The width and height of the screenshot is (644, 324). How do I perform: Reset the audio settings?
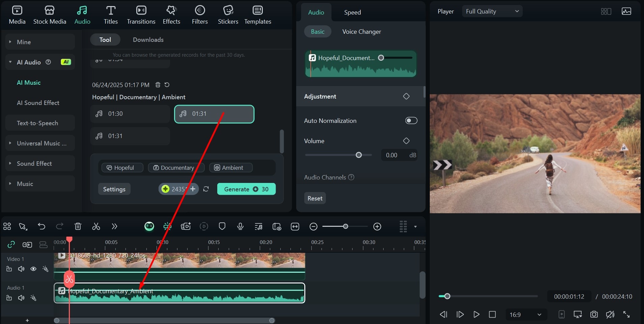pyautogui.click(x=315, y=198)
